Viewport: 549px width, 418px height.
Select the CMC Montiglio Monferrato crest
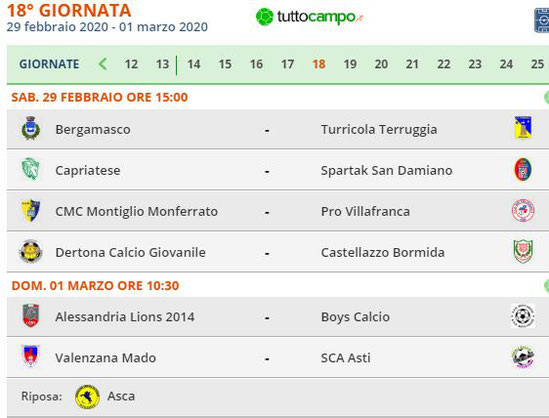tap(31, 210)
